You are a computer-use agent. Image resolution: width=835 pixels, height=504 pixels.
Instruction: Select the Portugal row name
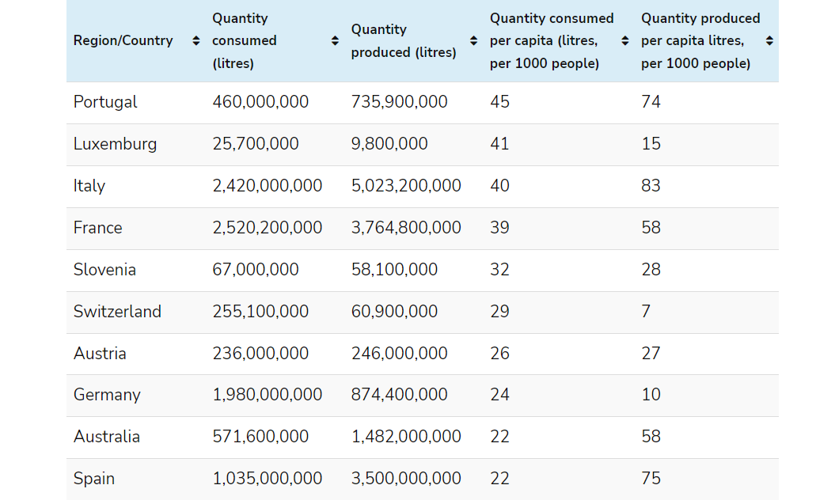[x=105, y=101]
